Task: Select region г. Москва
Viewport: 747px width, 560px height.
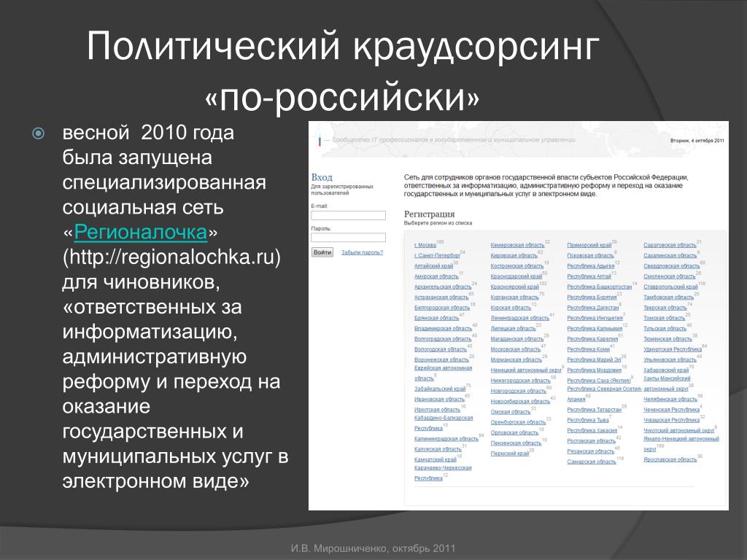Action: click(x=425, y=245)
